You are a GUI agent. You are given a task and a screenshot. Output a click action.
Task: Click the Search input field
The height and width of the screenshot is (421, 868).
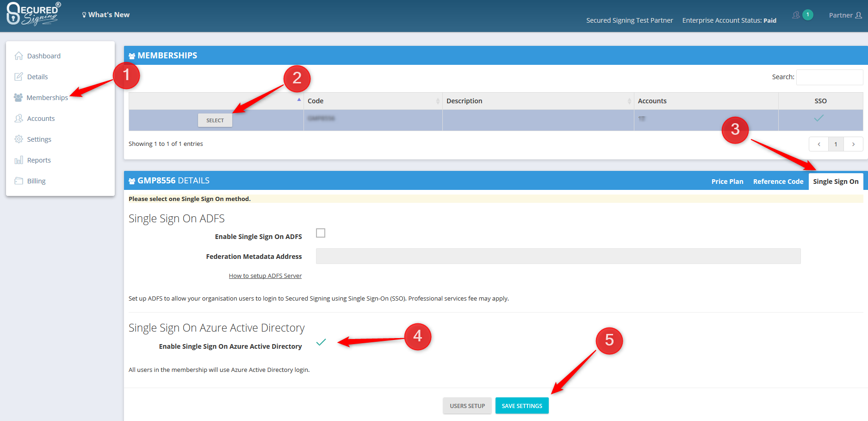(829, 77)
